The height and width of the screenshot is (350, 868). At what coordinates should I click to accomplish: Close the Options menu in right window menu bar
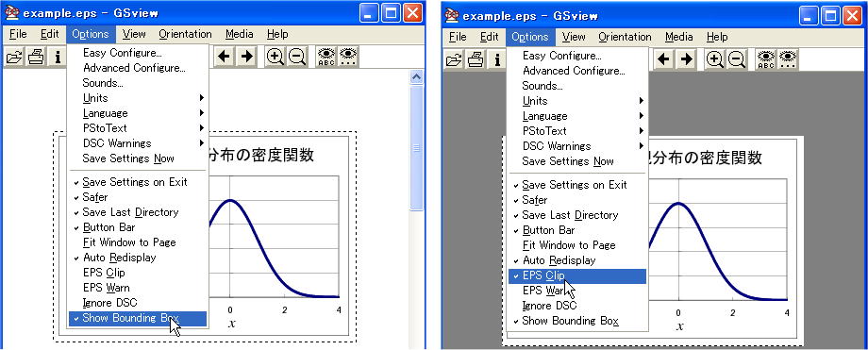pyautogui.click(x=530, y=37)
